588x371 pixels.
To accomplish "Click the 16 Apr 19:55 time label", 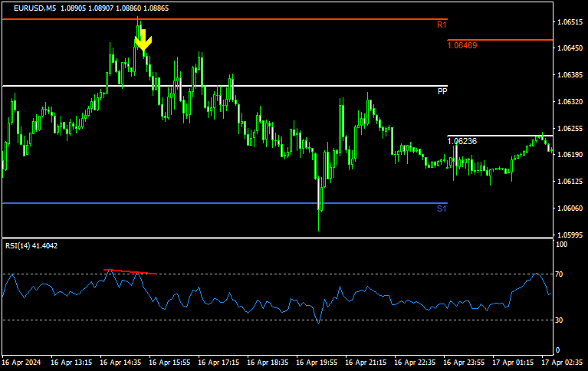I will pyautogui.click(x=316, y=361).
